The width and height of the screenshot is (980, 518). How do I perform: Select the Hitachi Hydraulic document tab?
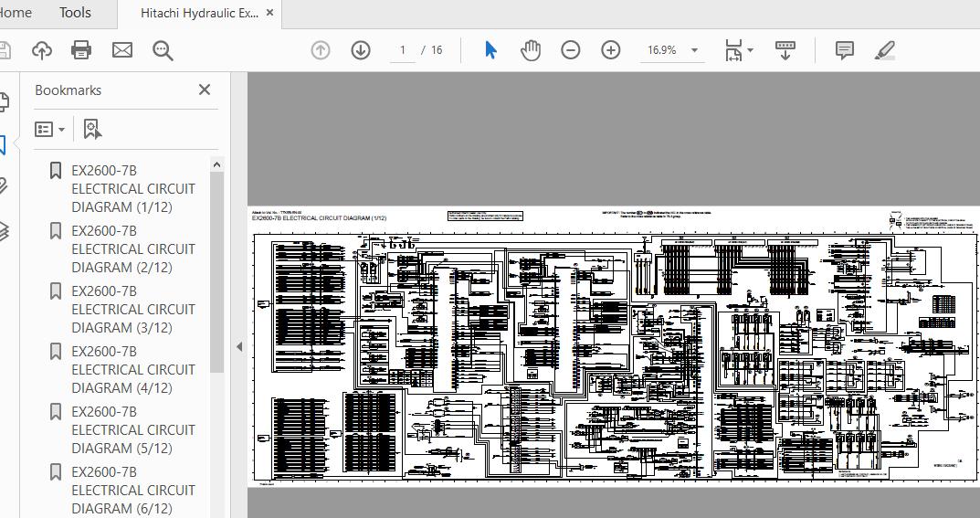pyautogui.click(x=199, y=14)
